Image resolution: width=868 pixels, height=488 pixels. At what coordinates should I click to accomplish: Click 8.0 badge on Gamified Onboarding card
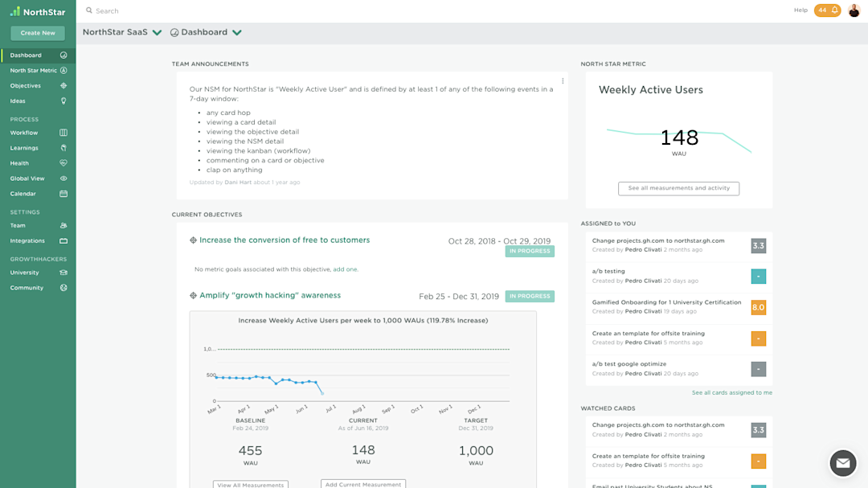pos(759,307)
